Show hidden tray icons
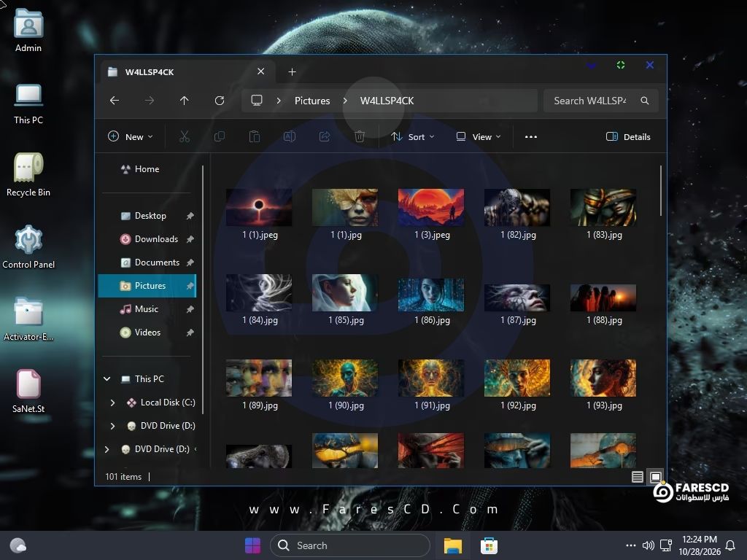This screenshot has width=747, height=560. click(x=631, y=545)
